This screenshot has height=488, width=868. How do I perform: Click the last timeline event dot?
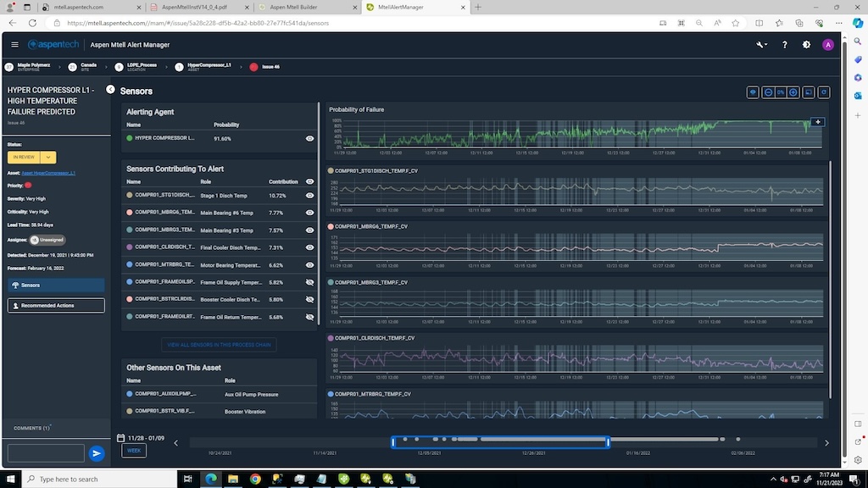pos(738,440)
